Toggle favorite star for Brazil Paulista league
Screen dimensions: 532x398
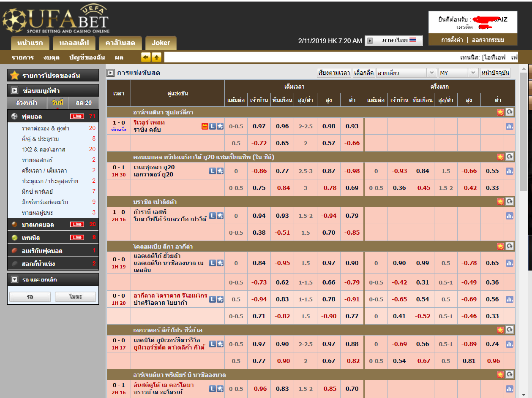500,202
